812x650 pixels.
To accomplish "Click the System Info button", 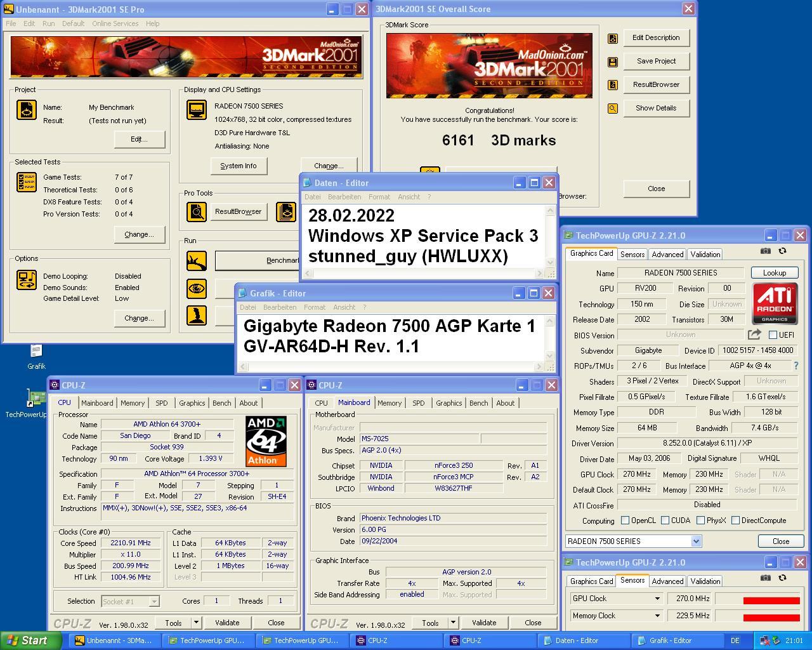I will (239, 166).
